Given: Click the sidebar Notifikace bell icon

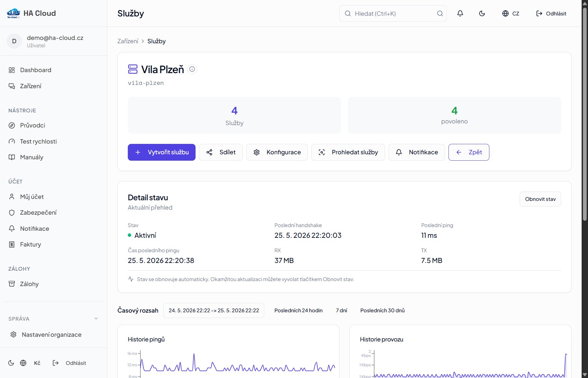Looking at the screenshot, I should point(12,228).
